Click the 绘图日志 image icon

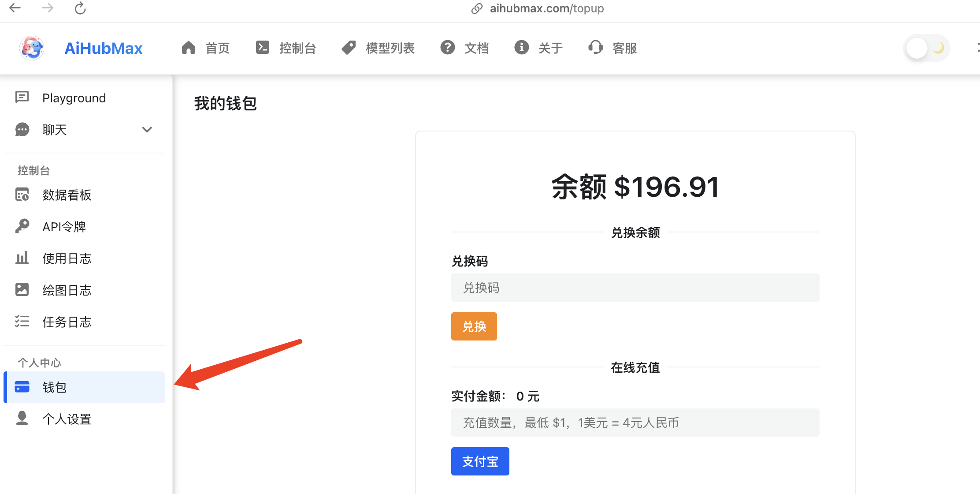coord(22,290)
